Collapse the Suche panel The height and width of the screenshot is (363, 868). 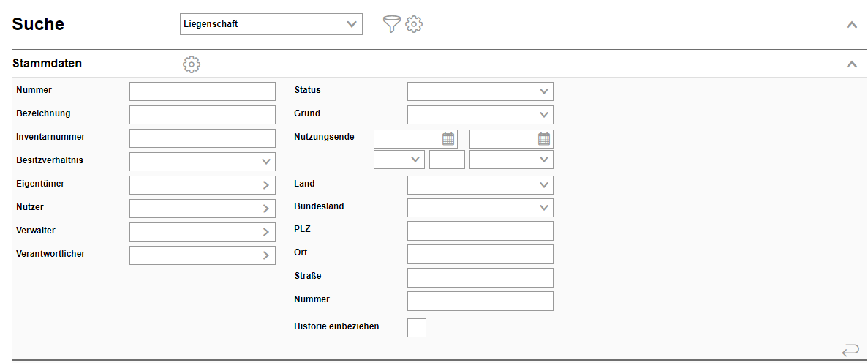coord(851,24)
